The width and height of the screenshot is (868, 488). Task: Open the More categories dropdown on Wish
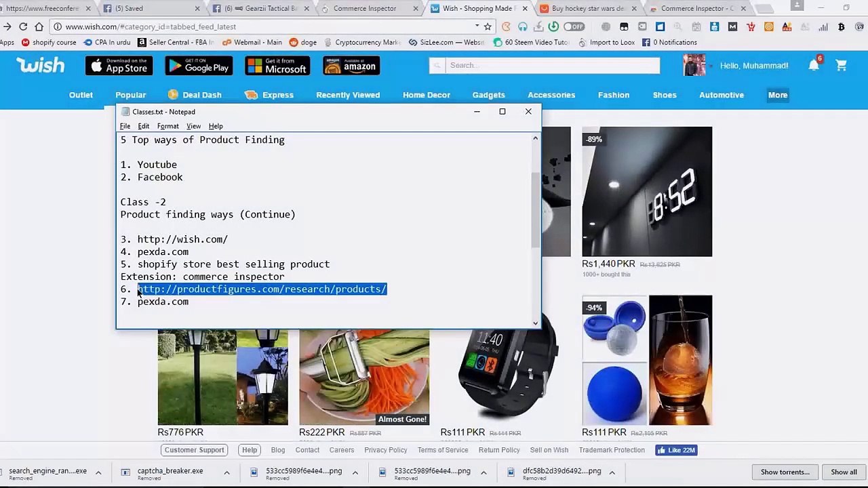[778, 95]
